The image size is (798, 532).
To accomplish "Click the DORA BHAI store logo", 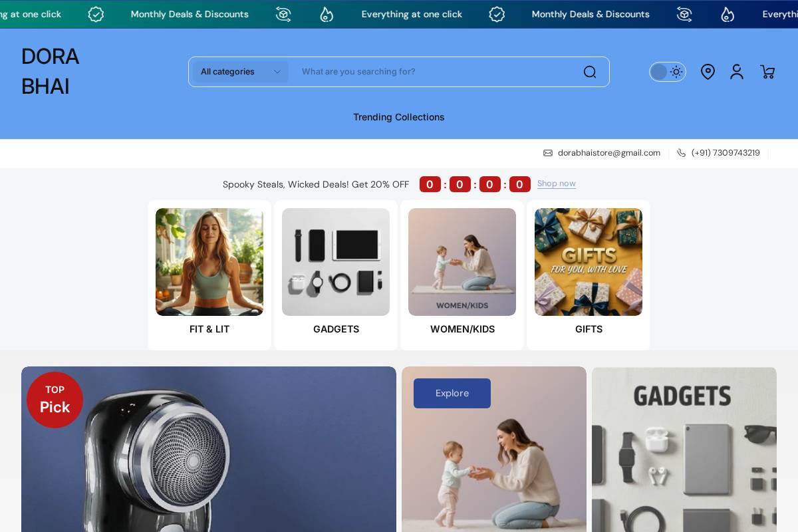I will [51, 71].
